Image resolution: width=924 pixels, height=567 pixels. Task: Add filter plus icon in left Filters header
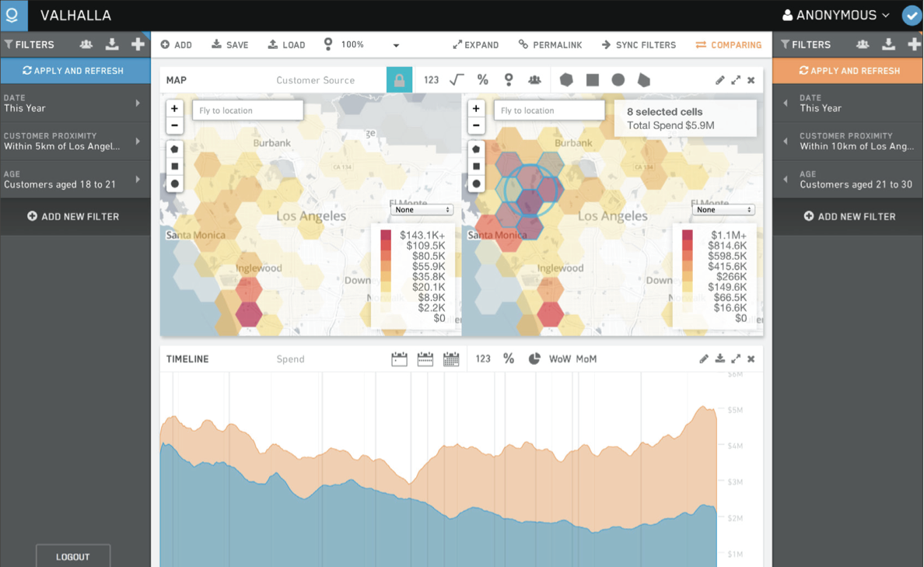138,44
